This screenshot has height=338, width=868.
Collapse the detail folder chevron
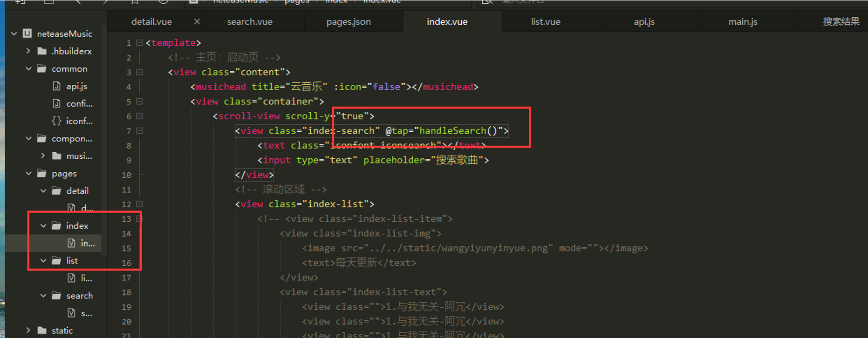tap(43, 190)
